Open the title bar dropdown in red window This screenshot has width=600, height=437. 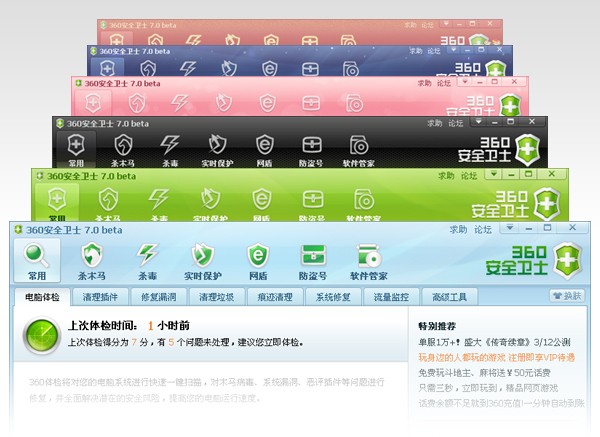(x=446, y=24)
